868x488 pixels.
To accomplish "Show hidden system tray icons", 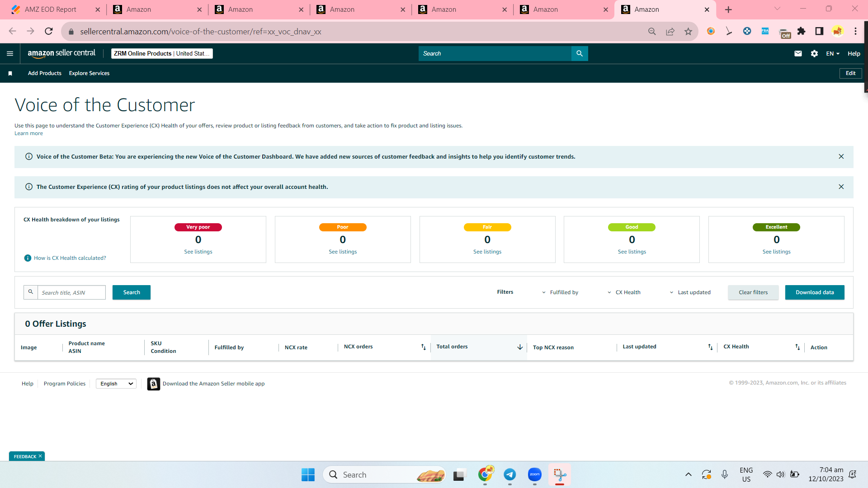I will click(688, 474).
